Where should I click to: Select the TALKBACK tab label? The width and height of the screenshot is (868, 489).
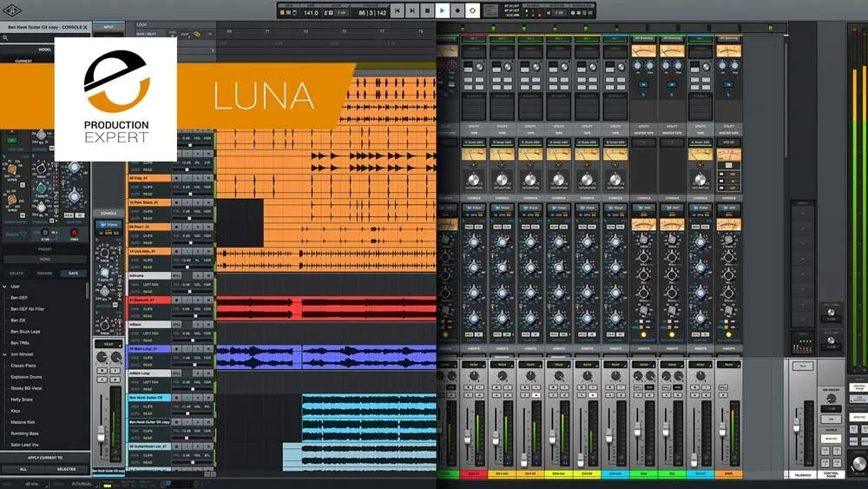803,475
